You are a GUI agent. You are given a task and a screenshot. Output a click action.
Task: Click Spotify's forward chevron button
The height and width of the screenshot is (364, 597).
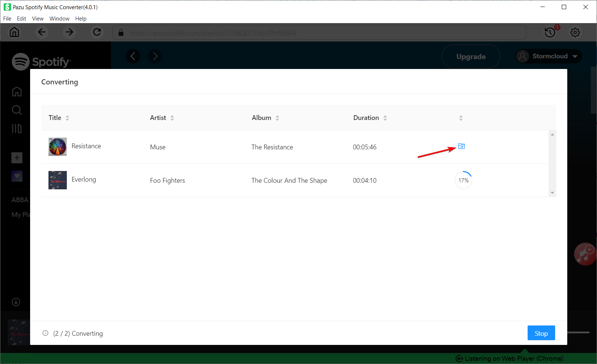[x=155, y=56]
